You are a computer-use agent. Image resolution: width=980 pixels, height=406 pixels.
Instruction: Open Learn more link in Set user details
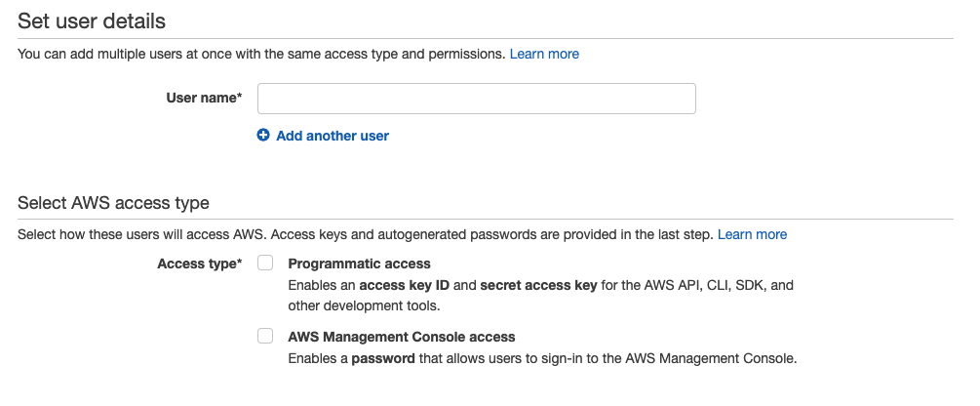click(x=544, y=54)
